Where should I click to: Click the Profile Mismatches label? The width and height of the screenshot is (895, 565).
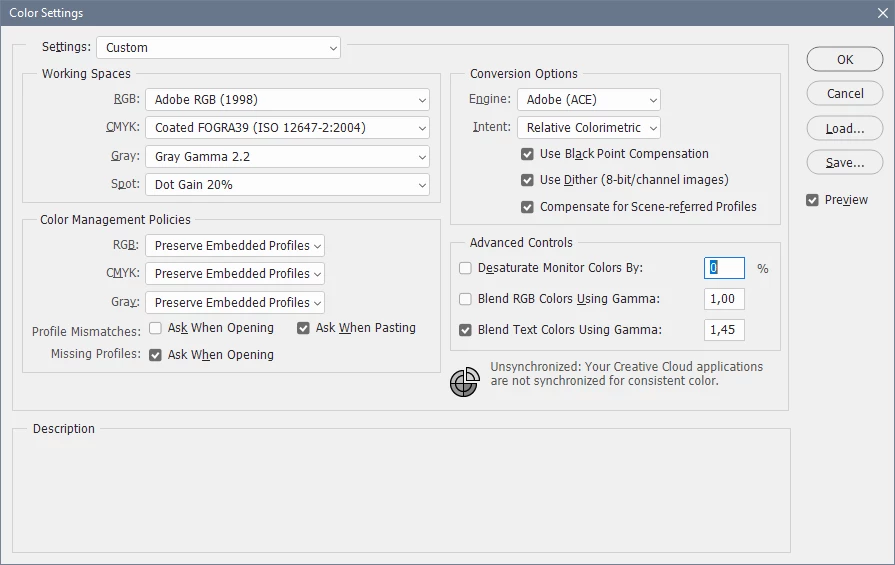pyautogui.click(x=86, y=332)
